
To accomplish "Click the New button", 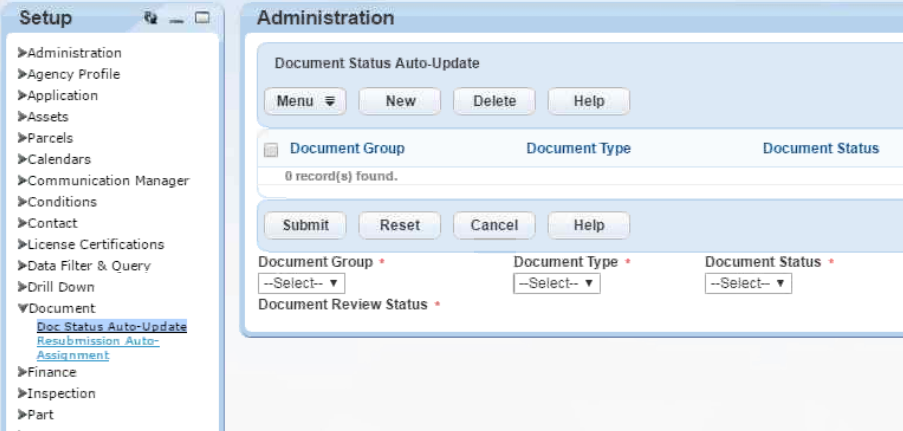I will pyautogui.click(x=400, y=101).
